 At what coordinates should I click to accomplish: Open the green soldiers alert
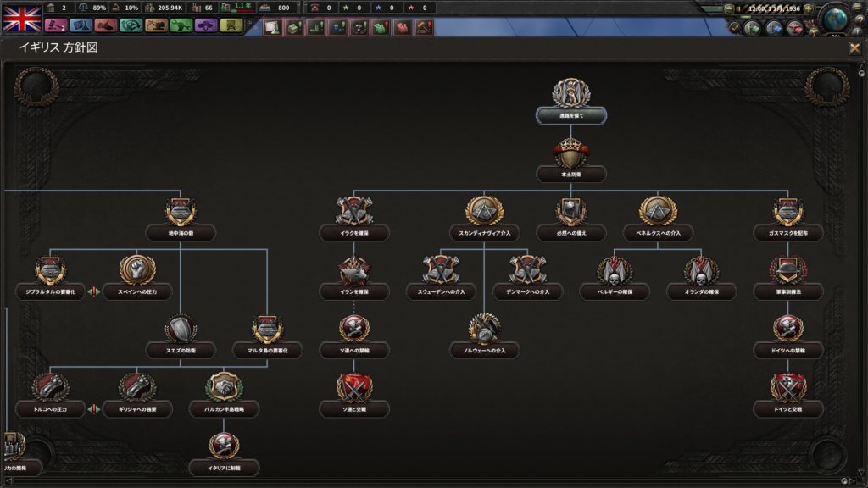pos(381,27)
